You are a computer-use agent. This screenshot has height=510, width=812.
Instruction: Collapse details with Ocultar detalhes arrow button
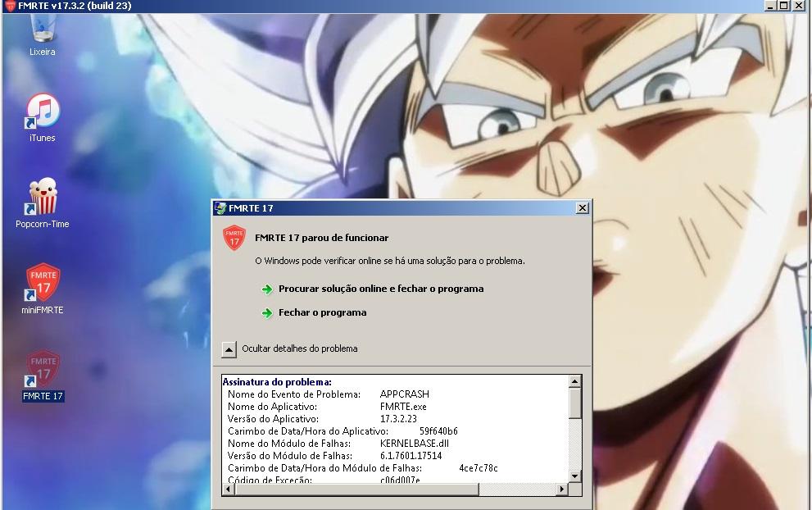(x=229, y=349)
